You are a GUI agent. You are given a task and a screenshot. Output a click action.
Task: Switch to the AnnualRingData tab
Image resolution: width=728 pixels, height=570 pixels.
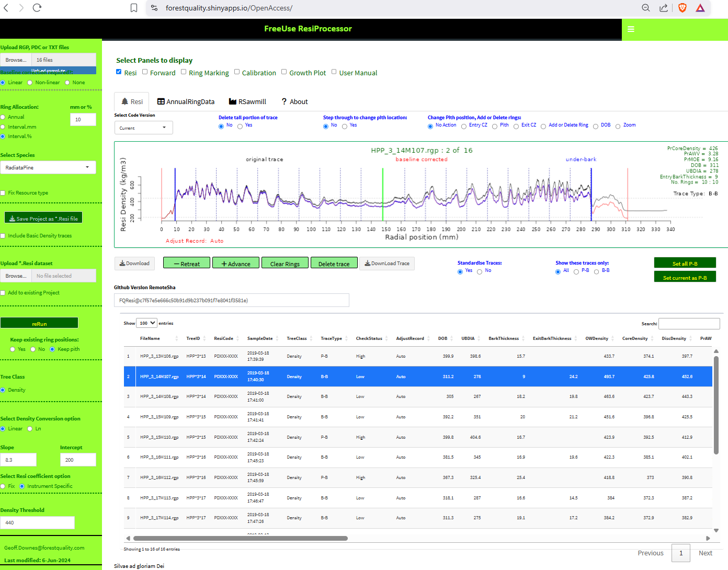coord(186,102)
